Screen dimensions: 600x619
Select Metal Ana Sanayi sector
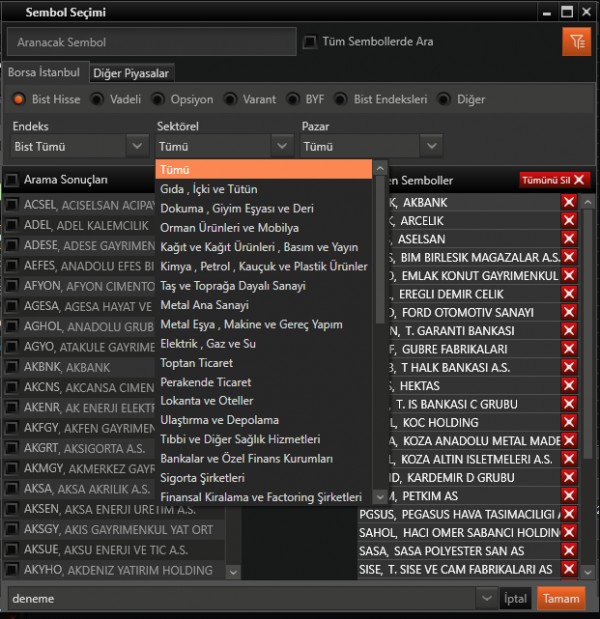tap(264, 305)
